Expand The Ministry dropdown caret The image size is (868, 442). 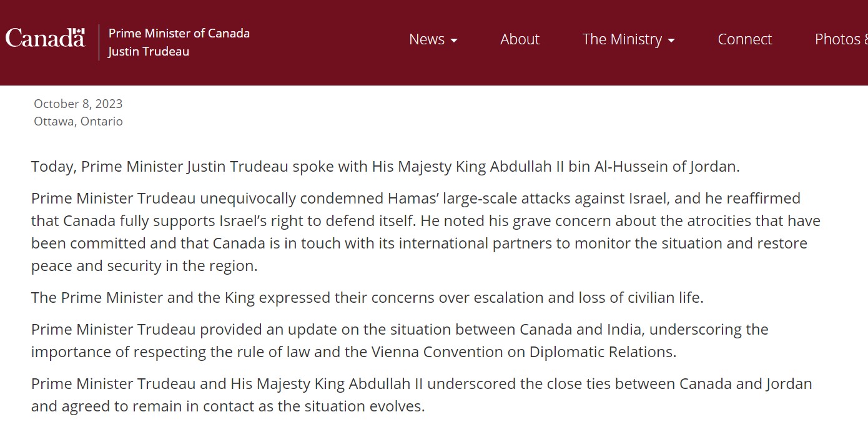(x=671, y=41)
